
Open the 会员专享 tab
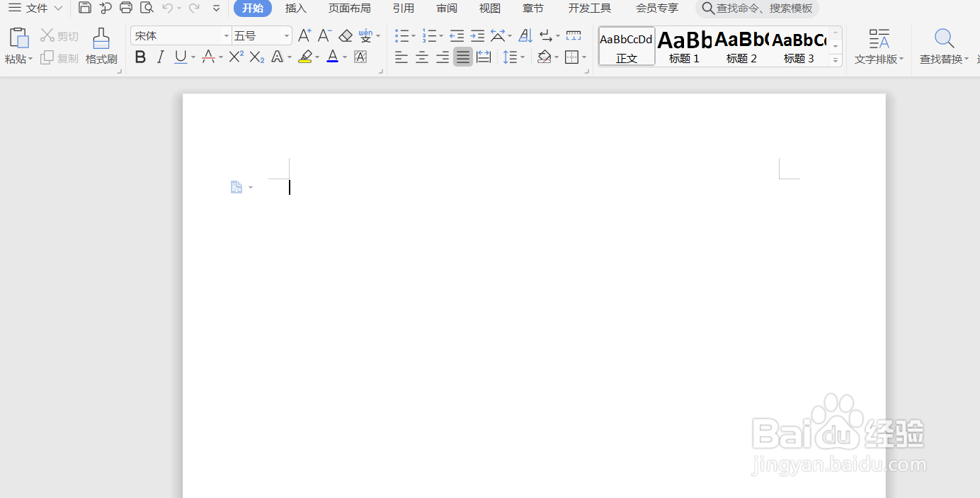[657, 9]
